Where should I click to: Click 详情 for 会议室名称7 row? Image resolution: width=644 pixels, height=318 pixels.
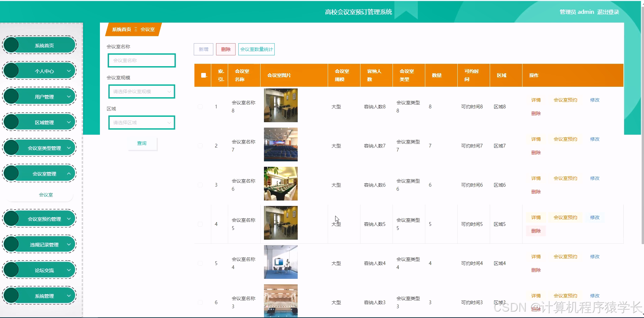[536, 139]
